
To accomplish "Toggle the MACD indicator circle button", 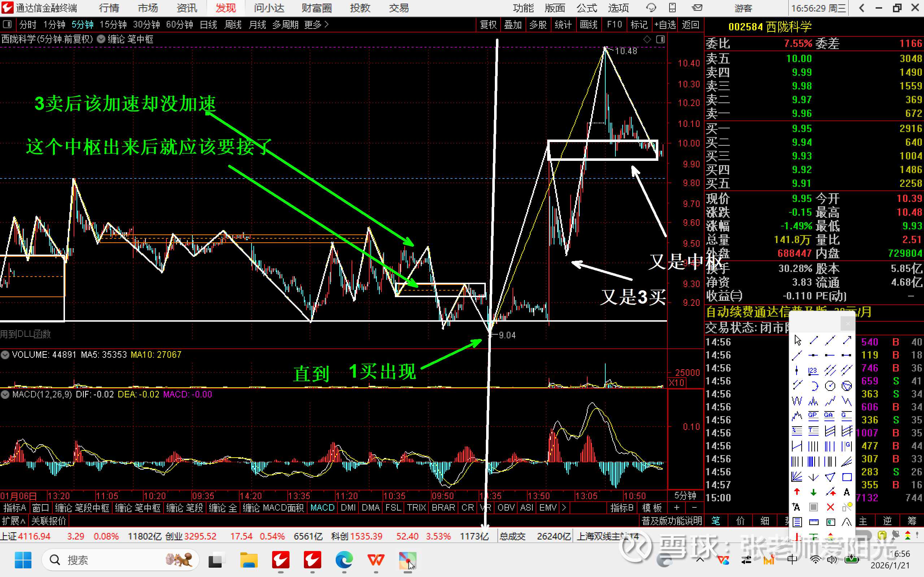I will [x=5, y=394].
